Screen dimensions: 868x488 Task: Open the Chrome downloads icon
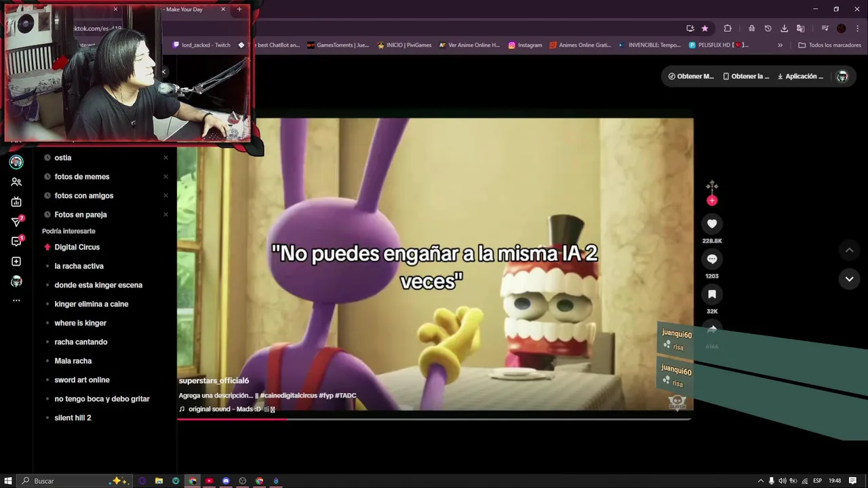click(784, 28)
